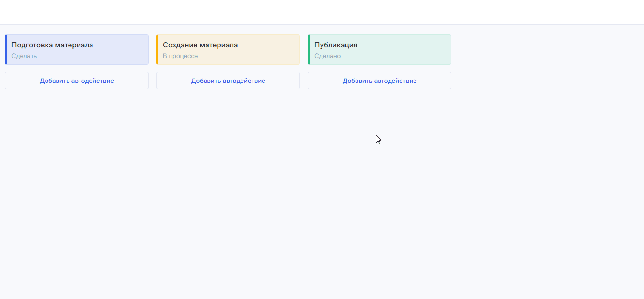This screenshot has height=299, width=644.
Task: Click orange color stripe on Создание материала
Action: (157, 49)
